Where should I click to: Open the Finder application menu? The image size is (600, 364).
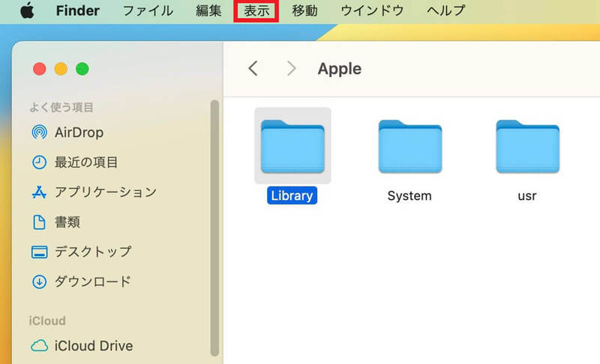(78, 10)
